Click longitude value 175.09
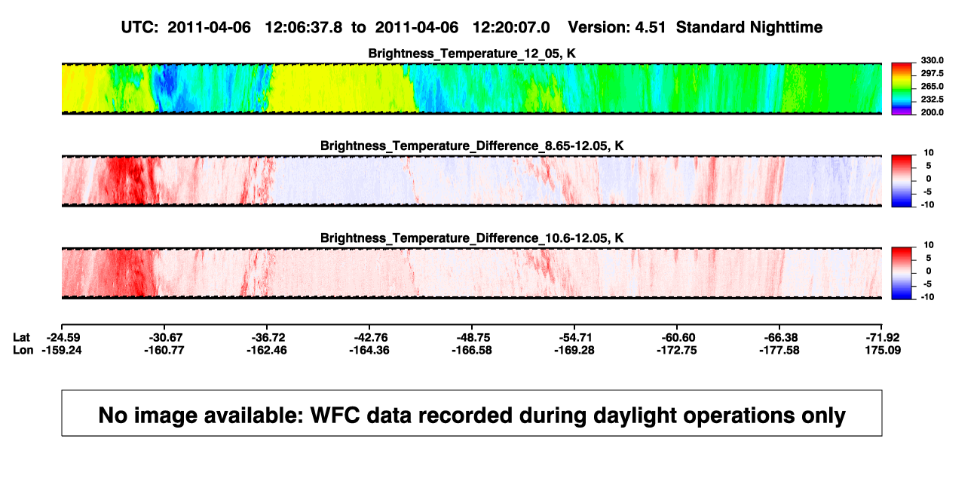980x503 pixels. 883,350
